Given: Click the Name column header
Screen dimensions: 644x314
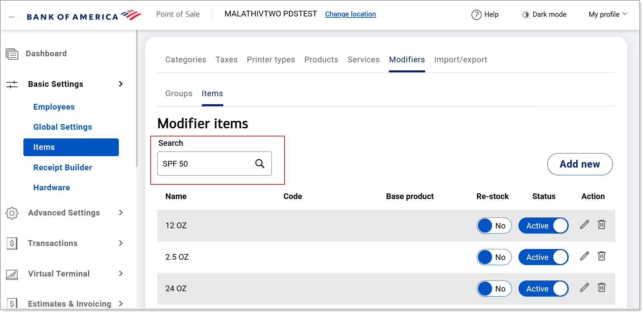Looking at the screenshot, I should 176,197.
